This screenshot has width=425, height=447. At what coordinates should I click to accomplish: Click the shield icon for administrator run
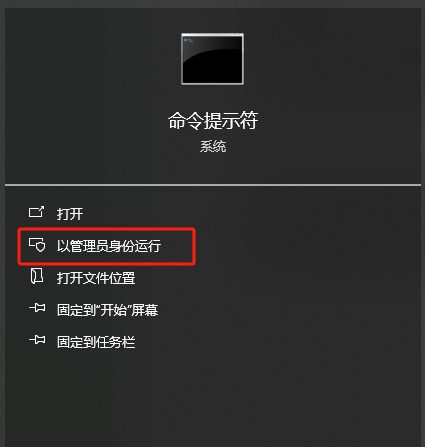click(x=37, y=245)
